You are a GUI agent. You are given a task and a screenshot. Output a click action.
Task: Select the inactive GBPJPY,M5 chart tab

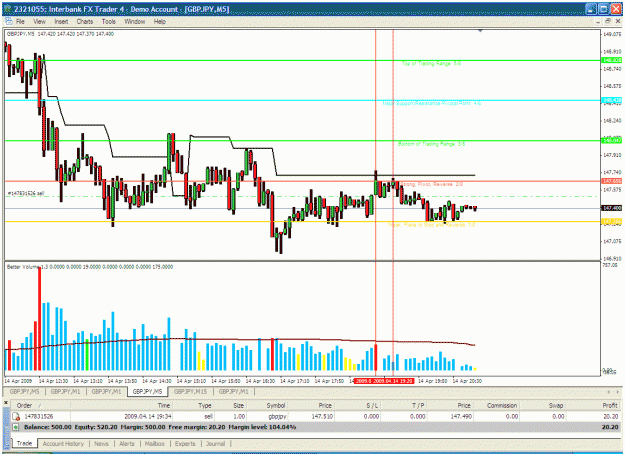click(24, 392)
